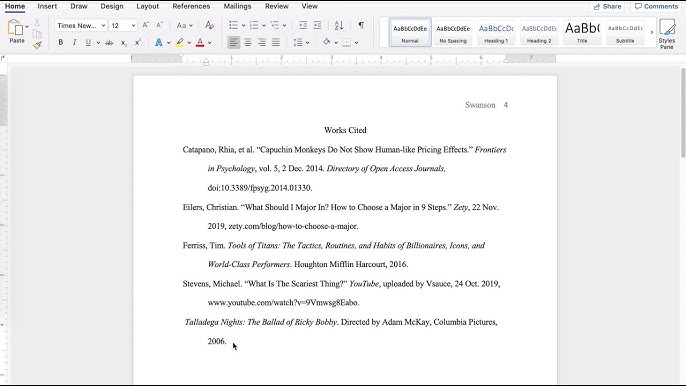Apply the No Spacing style

point(453,32)
